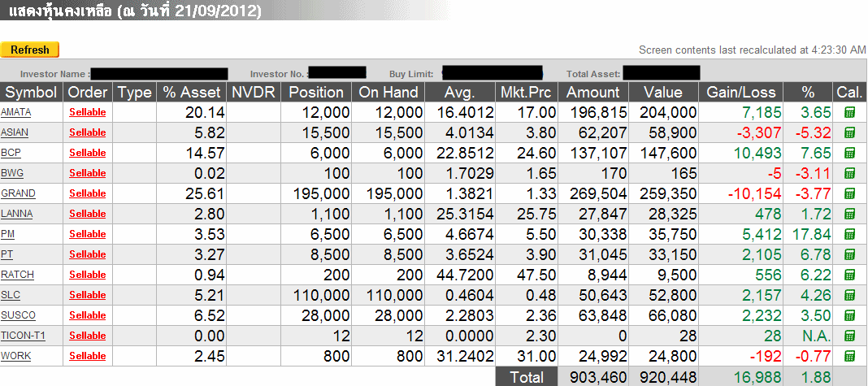The height and width of the screenshot is (386, 868).
Task: Open the calculator icon for AMATA
Action: pos(849,112)
